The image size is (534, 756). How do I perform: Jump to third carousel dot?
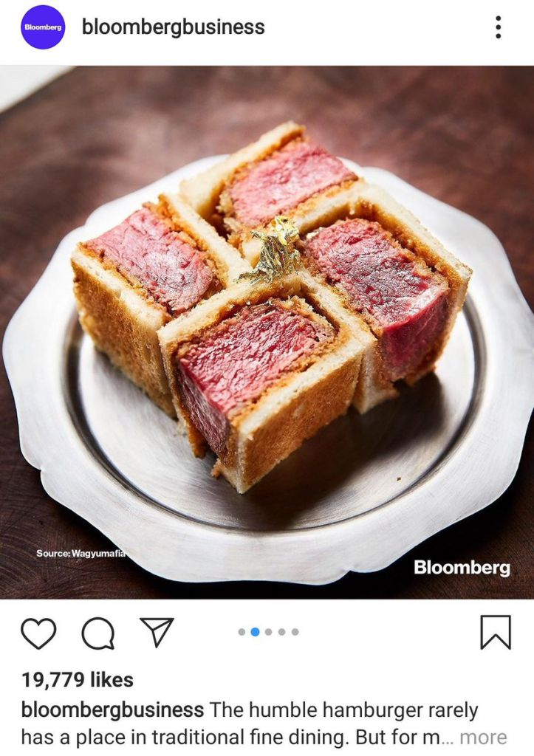point(269,632)
